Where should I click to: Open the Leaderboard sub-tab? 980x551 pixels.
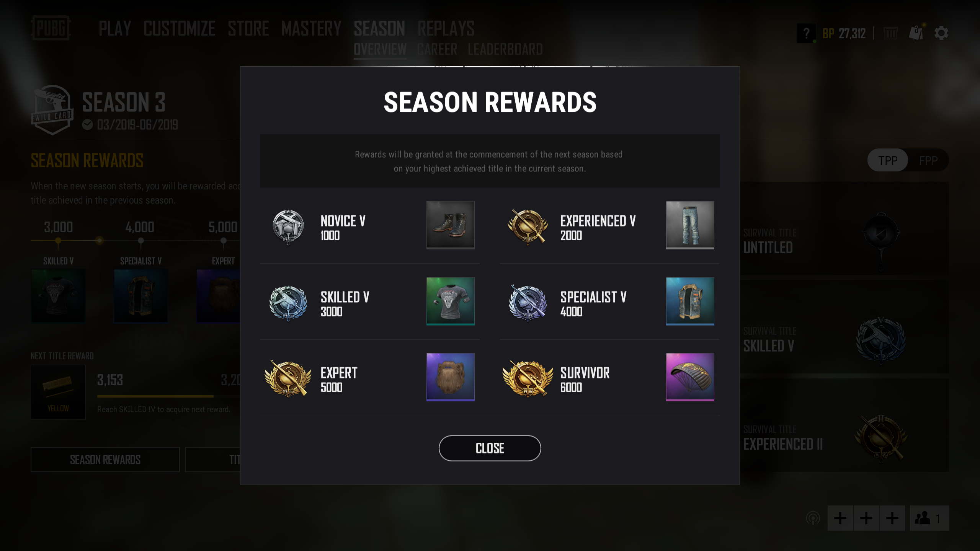(505, 49)
